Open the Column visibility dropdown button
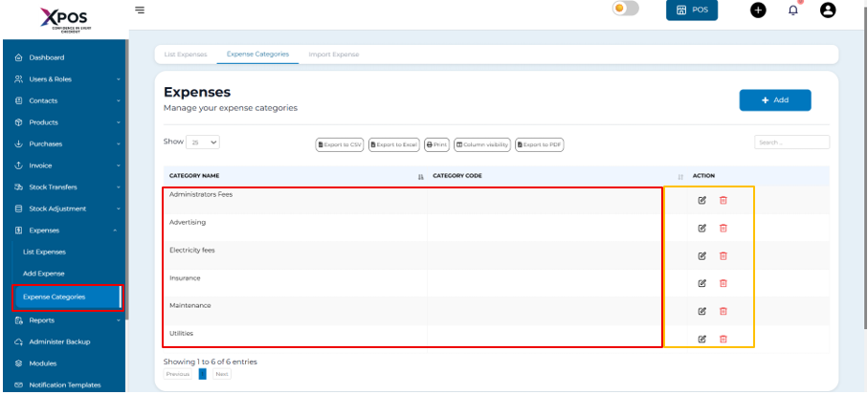The image size is (868, 395). [x=482, y=144]
